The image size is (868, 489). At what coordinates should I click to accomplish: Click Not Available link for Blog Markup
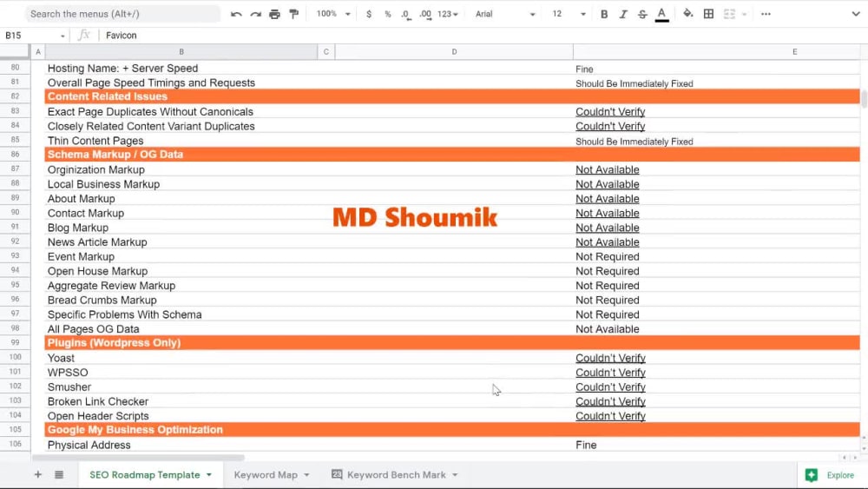(x=608, y=228)
